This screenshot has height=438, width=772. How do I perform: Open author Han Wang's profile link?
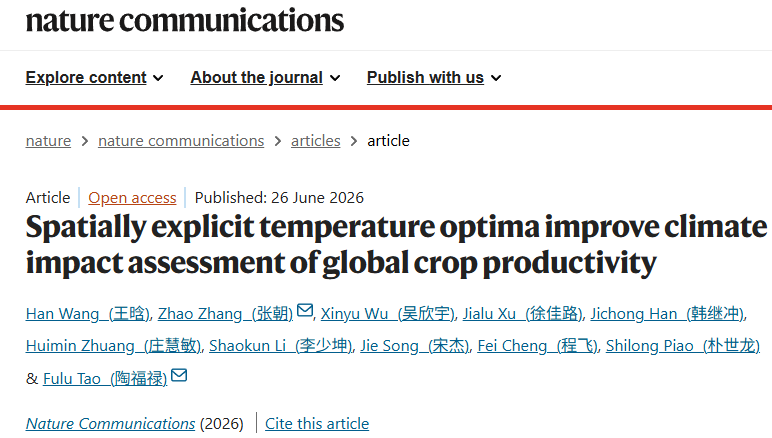(x=88, y=313)
